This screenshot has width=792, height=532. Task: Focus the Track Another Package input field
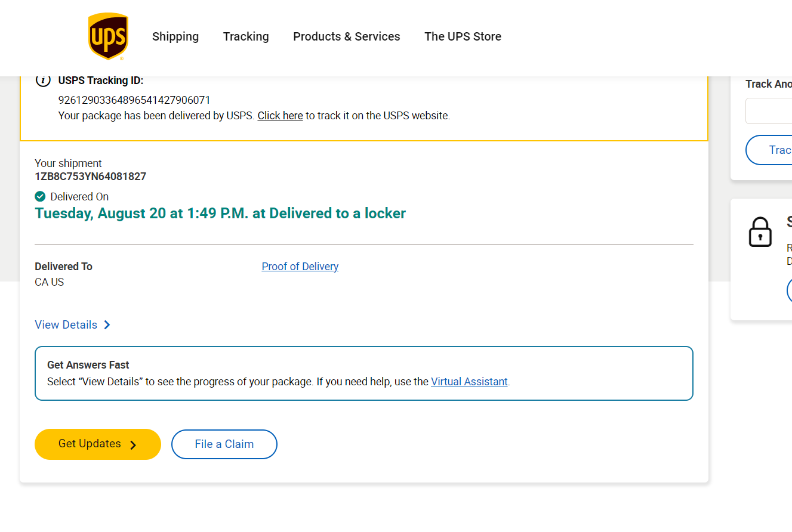769,111
